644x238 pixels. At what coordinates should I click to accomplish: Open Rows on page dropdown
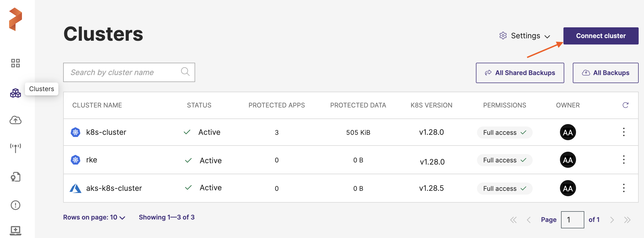click(94, 217)
